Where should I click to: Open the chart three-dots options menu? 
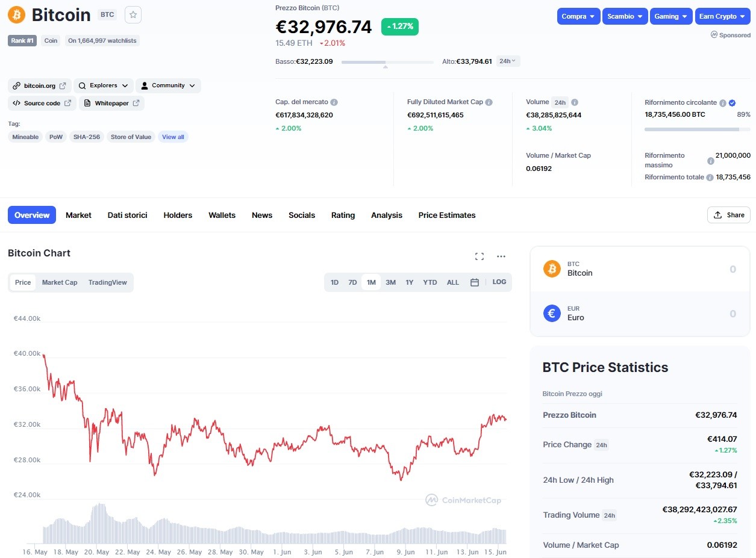[x=501, y=256]
